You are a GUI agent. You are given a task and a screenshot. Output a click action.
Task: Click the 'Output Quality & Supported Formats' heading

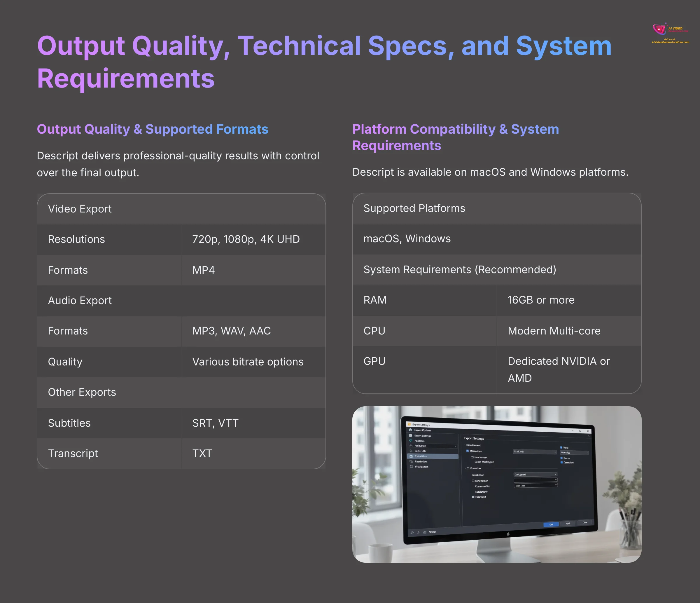(x=152, y=129)
